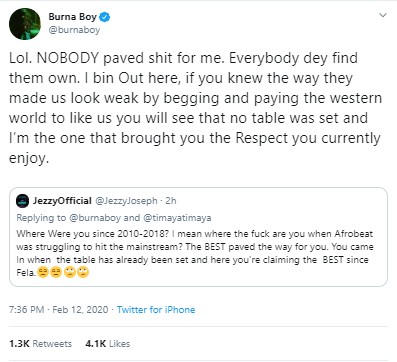Viewport: 397px width, 362px height.
Task: Click the main tweet text
Action: [x=195, y=108]
